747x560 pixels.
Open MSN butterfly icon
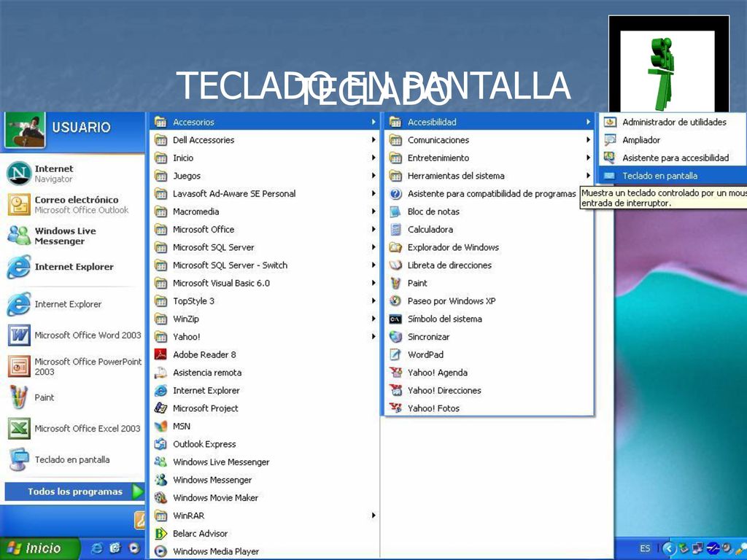point(160,426)
